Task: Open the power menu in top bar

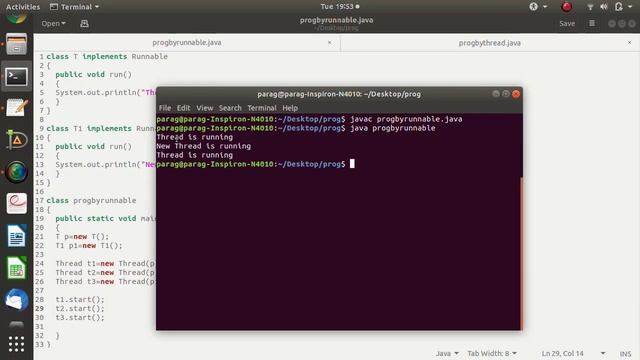Action: pyautogui.click(x=624, y=7)
